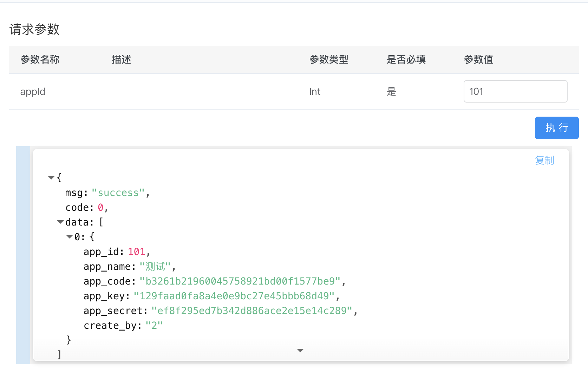This screenshot has height=378, width=588.
Task: Collapse the array item 0 node
Action: point(69,237)
